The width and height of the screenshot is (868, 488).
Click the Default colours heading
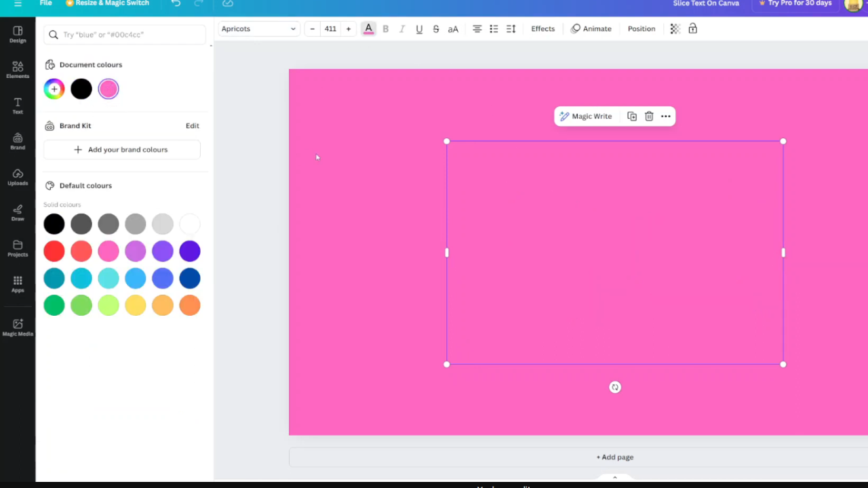pos(85,186)
